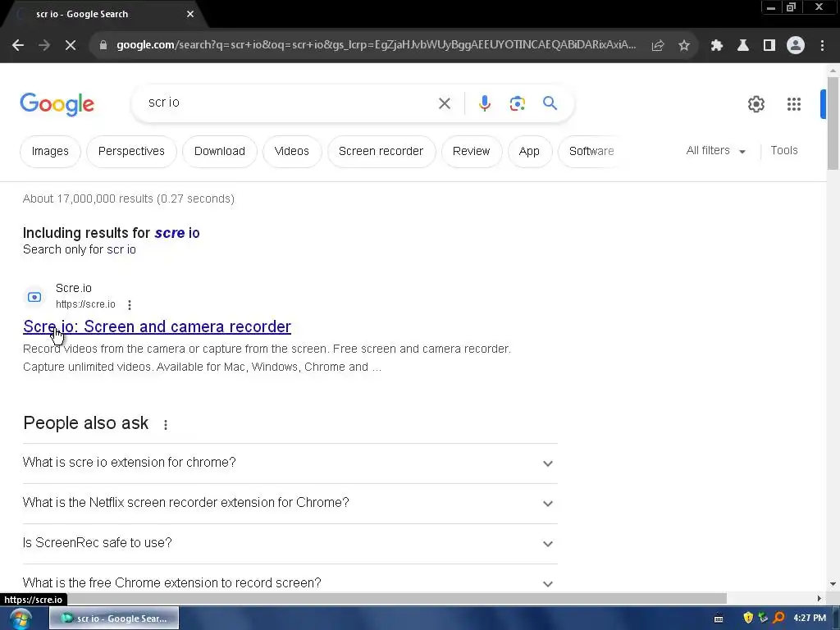Click the shield icon in the system tray
This screenshot has width=840, height=630.
pyautogui.click(x=748, y=618)
